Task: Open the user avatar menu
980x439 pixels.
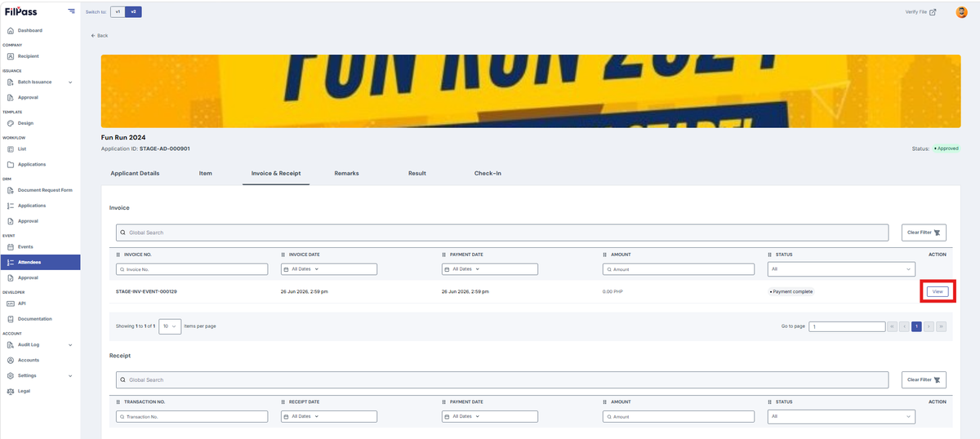Action: pyautogui.click(x=961, y=12)
